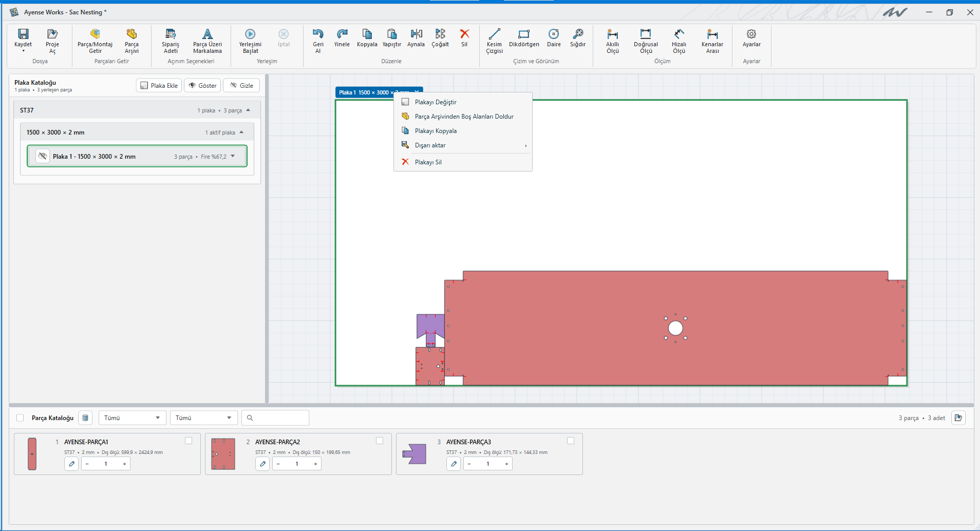Check the AYENSE-PARÇA2 checkbox
The image size is (980, 531).
click(380, 441)
